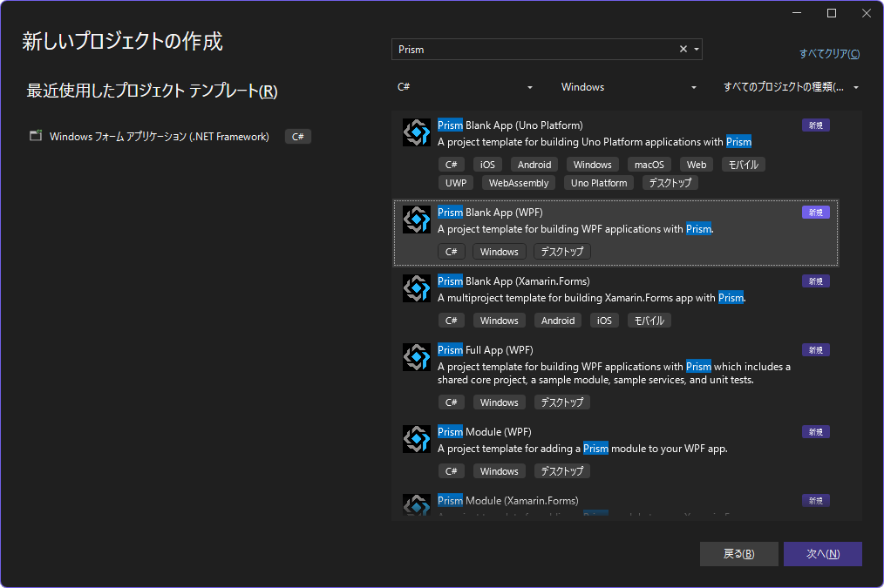Click the 新規 badge on Uno Platform template

pyautogui.click(x=816, y=125)
